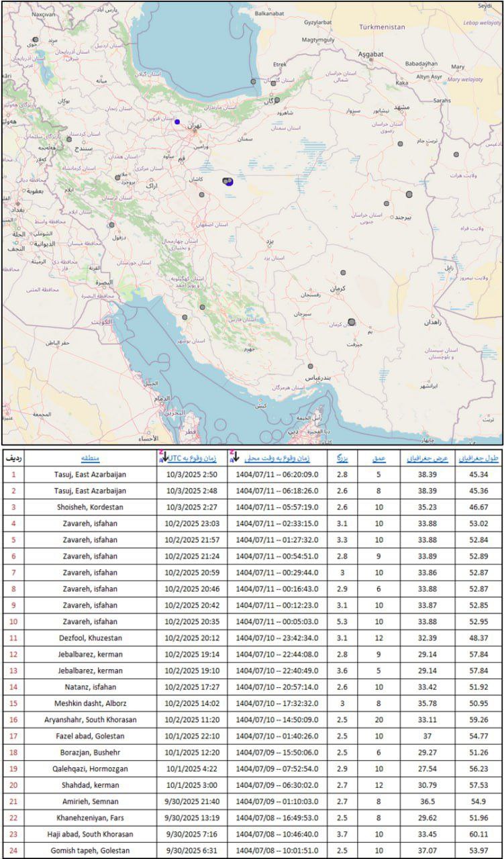Viewport: 504px width, 859px height.
Task: Select the gray marker north of Bandar Abbas
Action: 310,366
